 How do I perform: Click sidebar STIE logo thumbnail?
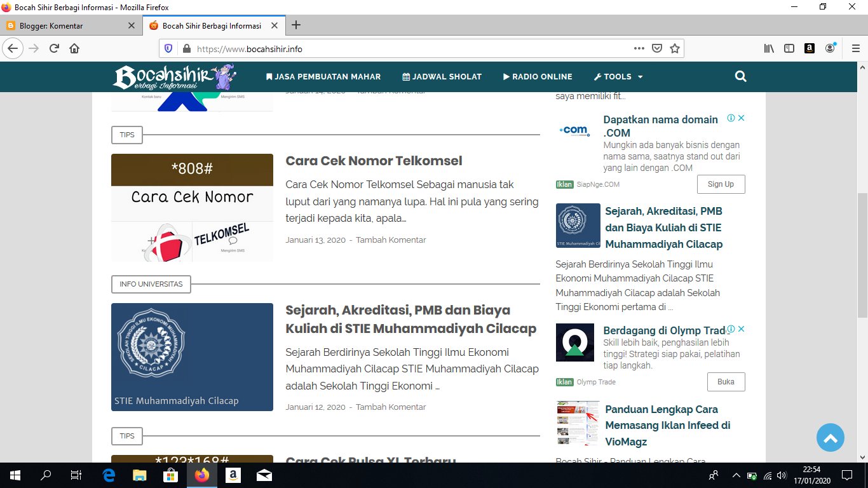pyautogui.click(x=578, y=226)
